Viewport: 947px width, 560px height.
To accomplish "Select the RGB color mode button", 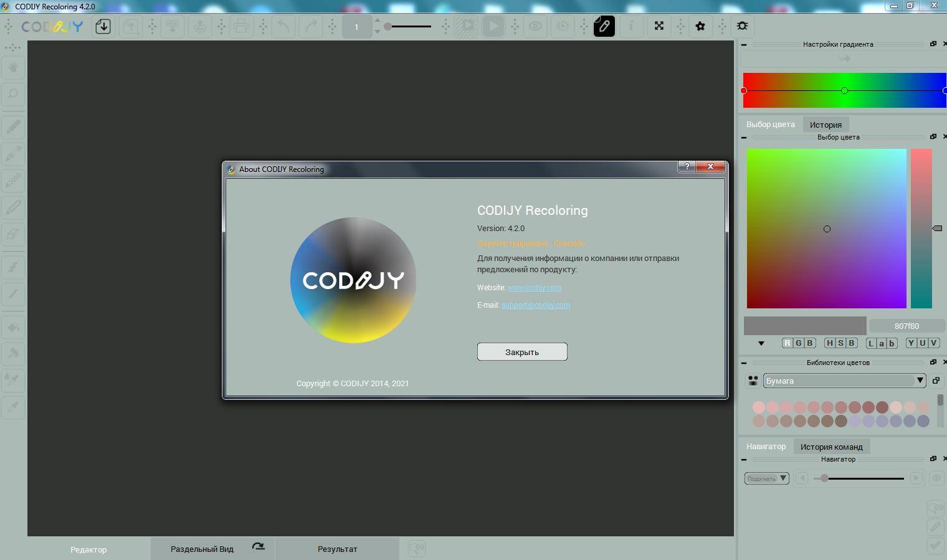I will point(799,343).
